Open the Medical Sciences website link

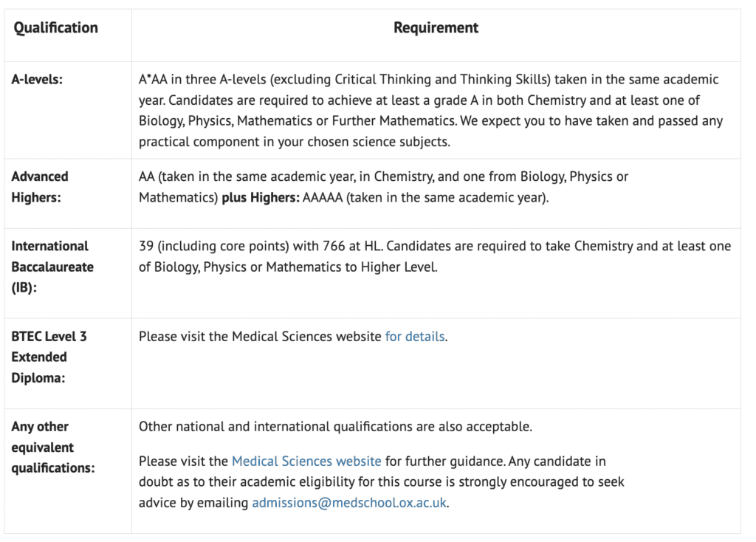(306, 462)
